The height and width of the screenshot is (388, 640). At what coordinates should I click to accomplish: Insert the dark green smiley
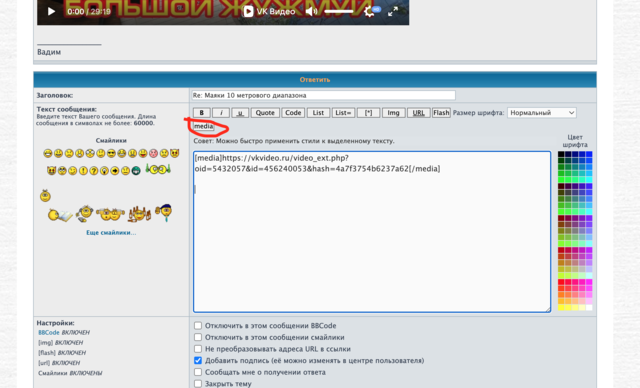pyautogui.click(x=136, y=171)
